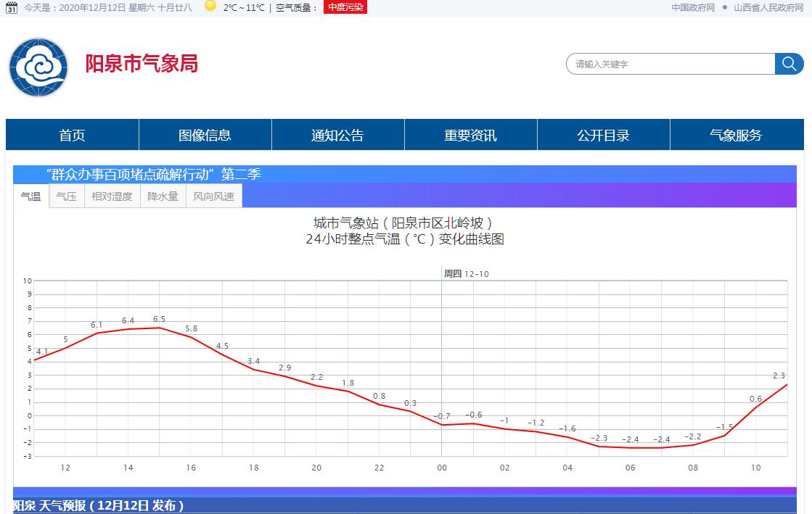Open the 图像信息 navigation menu
Viewport: 812px width, 514px height.
tap(205, 135)
